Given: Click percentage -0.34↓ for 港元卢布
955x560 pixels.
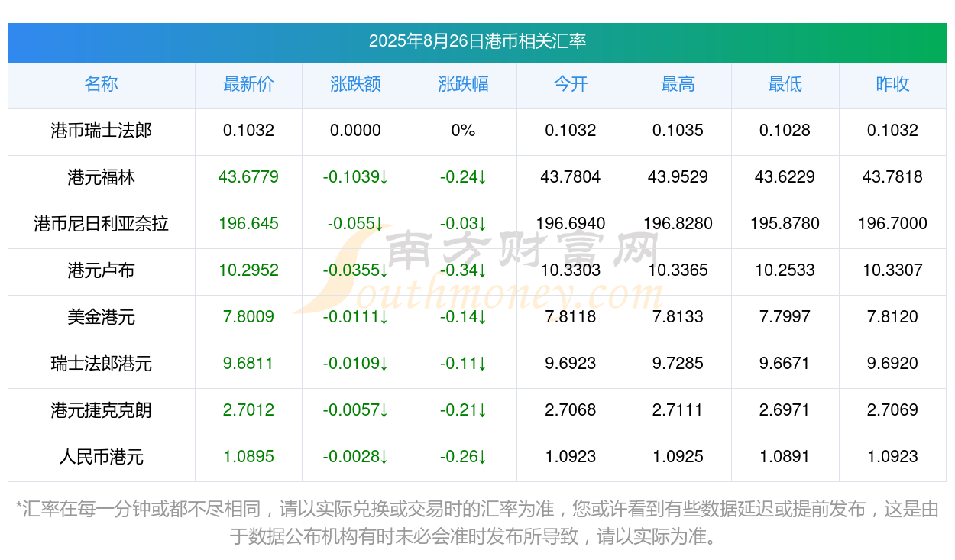Looking at the screenshot, I should [463, 270].
